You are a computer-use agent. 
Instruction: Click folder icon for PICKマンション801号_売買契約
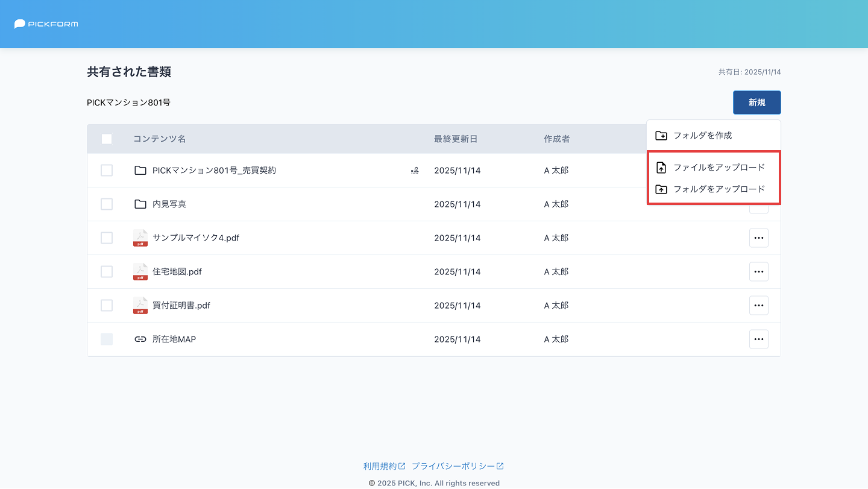tap(140, 171)
